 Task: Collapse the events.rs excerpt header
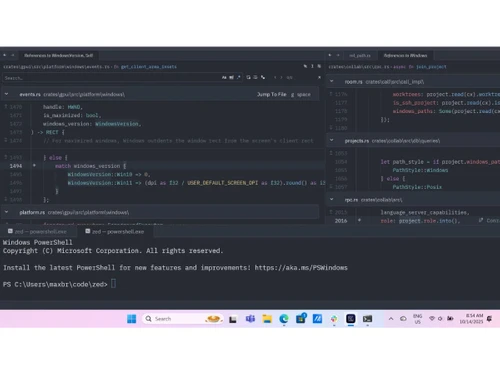pos(6,94)
